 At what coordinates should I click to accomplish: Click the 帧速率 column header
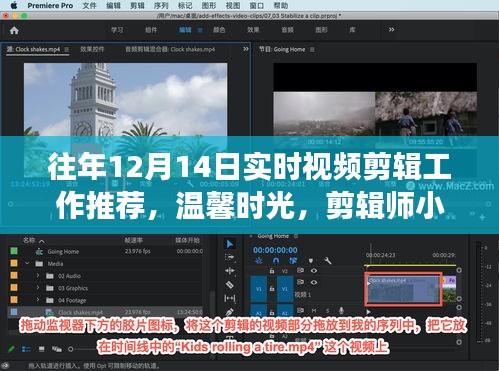click(134, 240)
